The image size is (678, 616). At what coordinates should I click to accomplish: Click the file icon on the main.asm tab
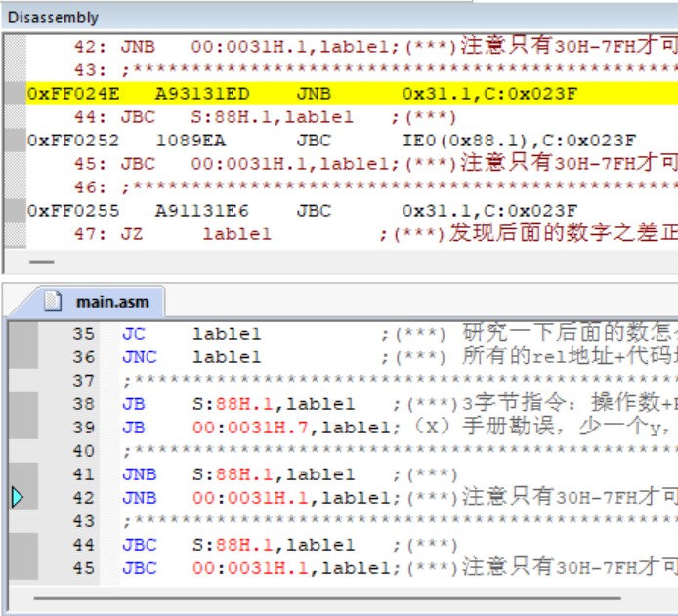coord(54,302)
